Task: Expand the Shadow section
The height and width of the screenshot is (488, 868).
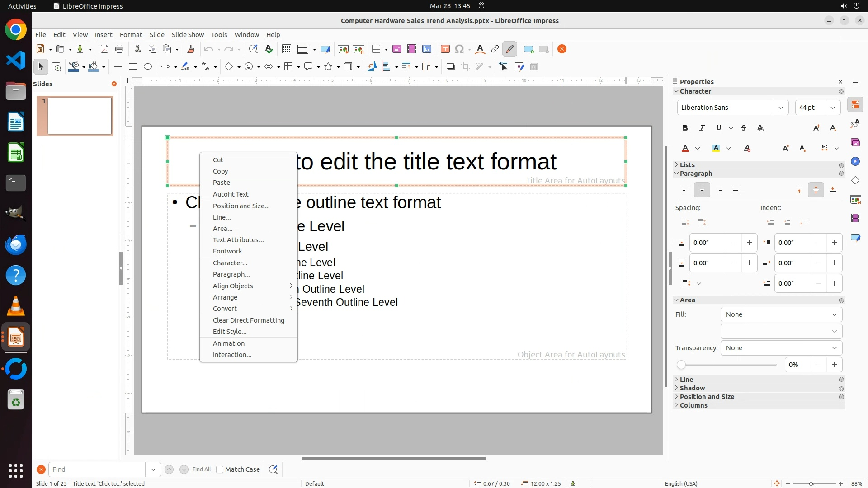Action: (692, 388)
